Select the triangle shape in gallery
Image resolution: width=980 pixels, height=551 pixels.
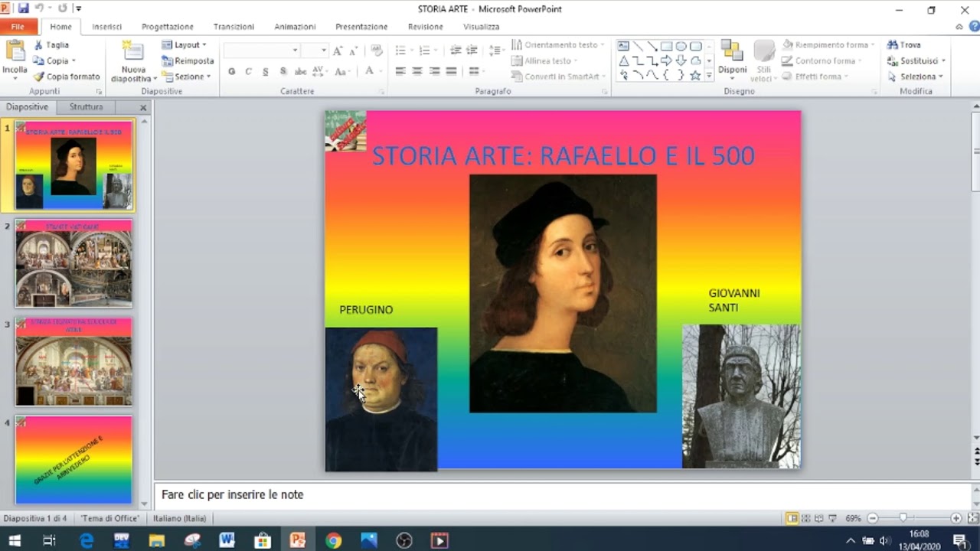click(x=623, y=60)
